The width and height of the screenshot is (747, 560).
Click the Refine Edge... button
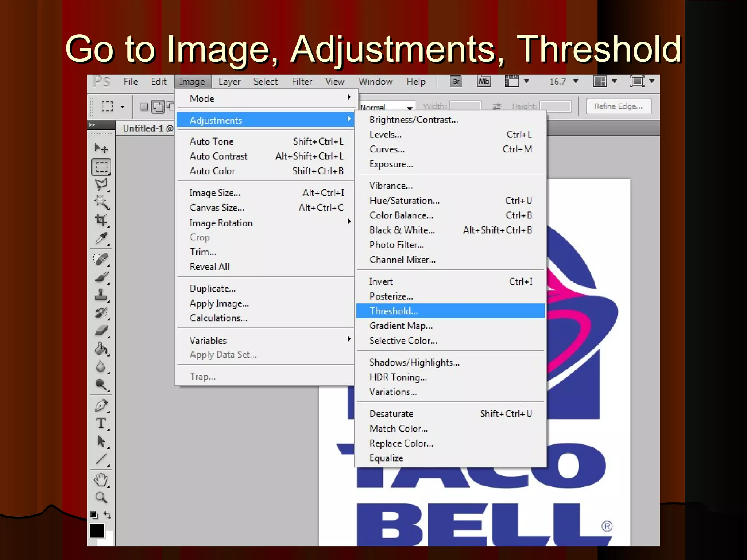coord(619,106)
